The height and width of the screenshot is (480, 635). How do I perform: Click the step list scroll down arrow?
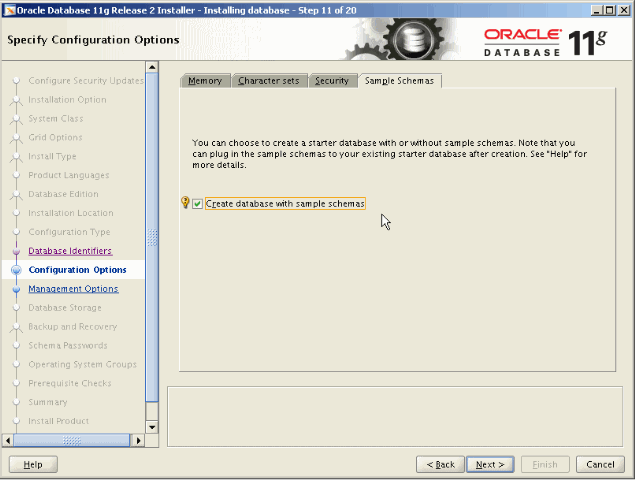point(152,427)
